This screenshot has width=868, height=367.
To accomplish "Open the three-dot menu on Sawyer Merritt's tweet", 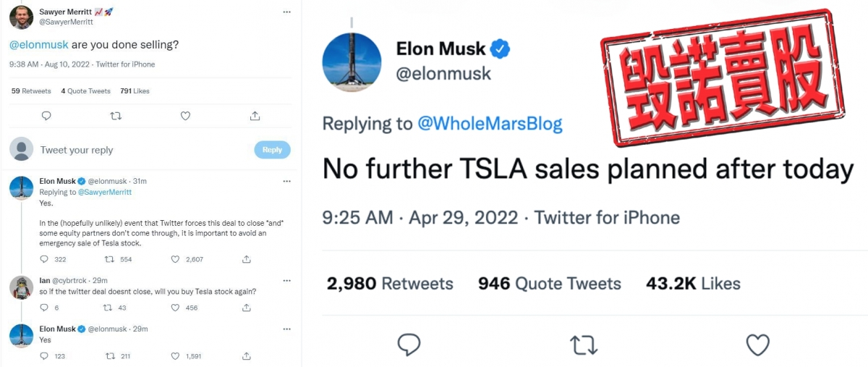I will click(x=286, y=13).
